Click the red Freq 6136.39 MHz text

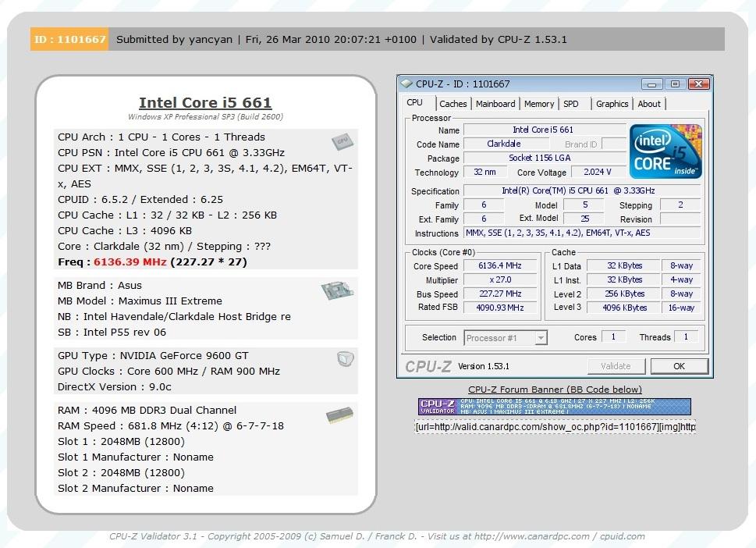coord(130,262)
